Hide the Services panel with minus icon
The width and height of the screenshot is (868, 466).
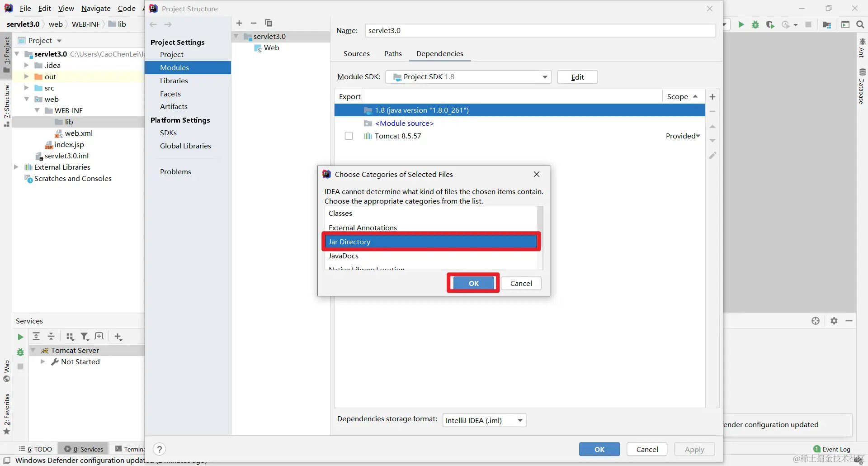[849, 321]
